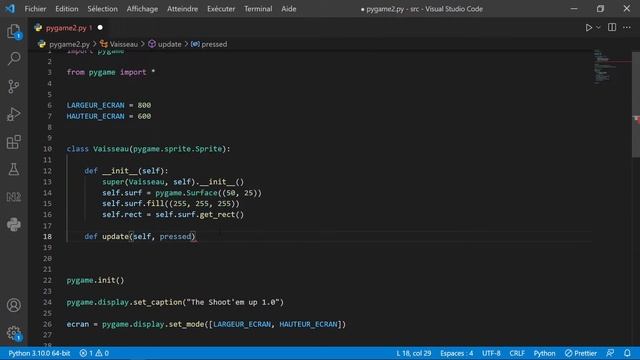This screenshot has height=360, width=640.
Task: Select Python 3.10.0 64-bit interpreter
Action: tap(39, 353)
